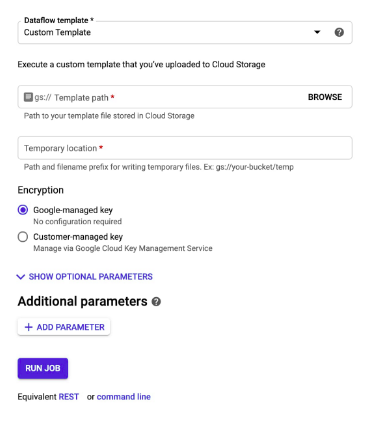The width and height of the screenshot is (376, 422).
Task: Click the chevron icon before Show Optional Parameters
Action: pos(21,277)
